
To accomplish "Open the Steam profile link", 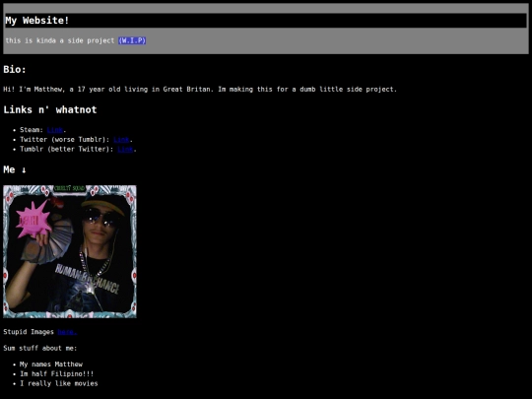I will pyautogui.click(x=55, y=130).
